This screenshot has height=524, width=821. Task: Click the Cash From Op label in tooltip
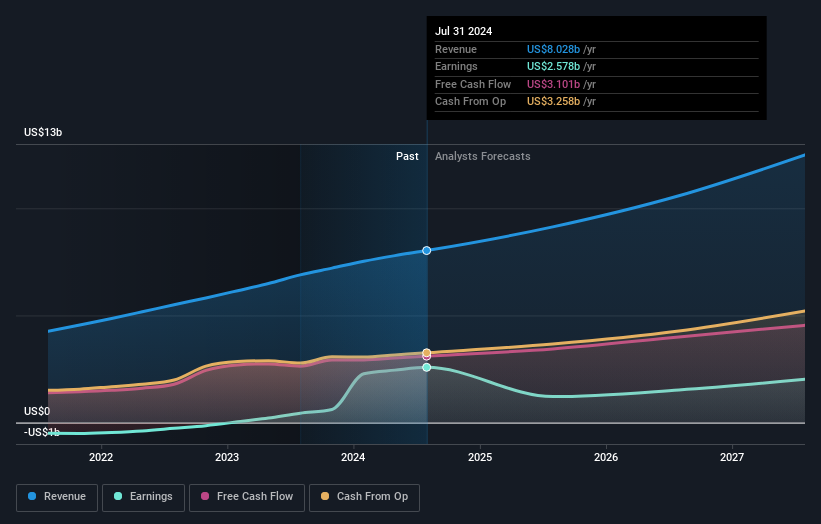tap(470, 102)
